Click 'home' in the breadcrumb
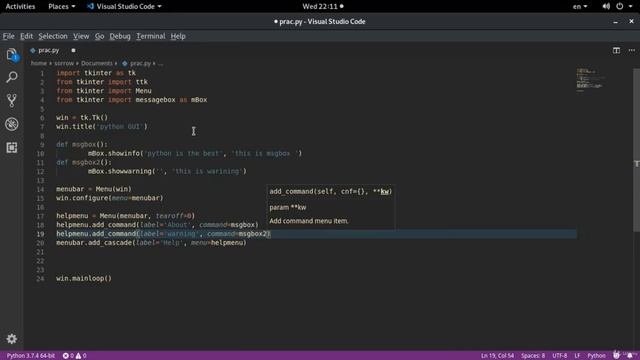 click(39, 63)
